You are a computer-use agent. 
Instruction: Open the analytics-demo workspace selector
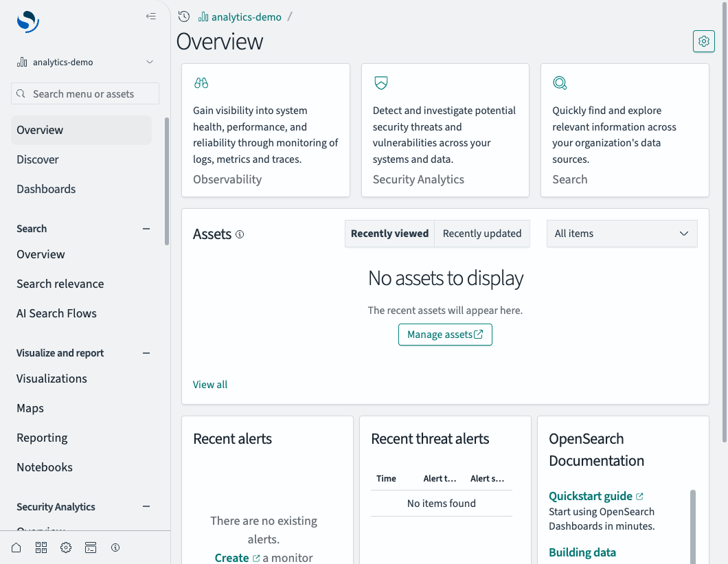85,63
